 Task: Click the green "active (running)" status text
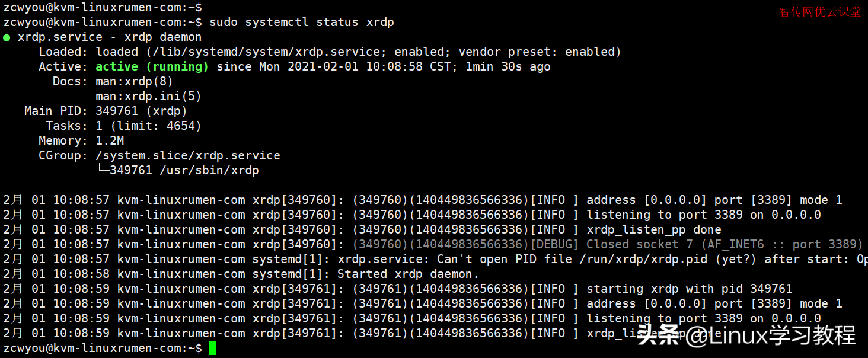pos(152,67)
